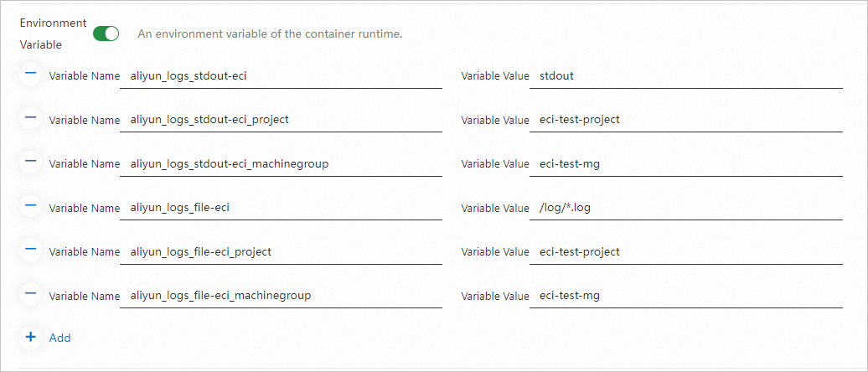Focus the aliyun_logs_file-eci_project name input

click(x=281, y=251)
